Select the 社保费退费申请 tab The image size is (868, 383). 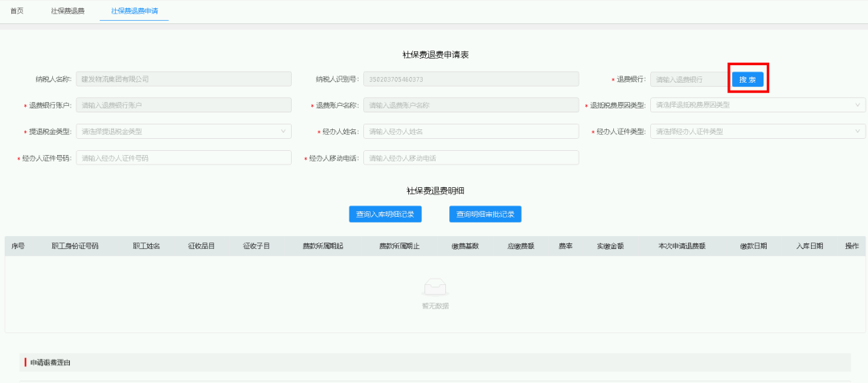coord(134,11)
